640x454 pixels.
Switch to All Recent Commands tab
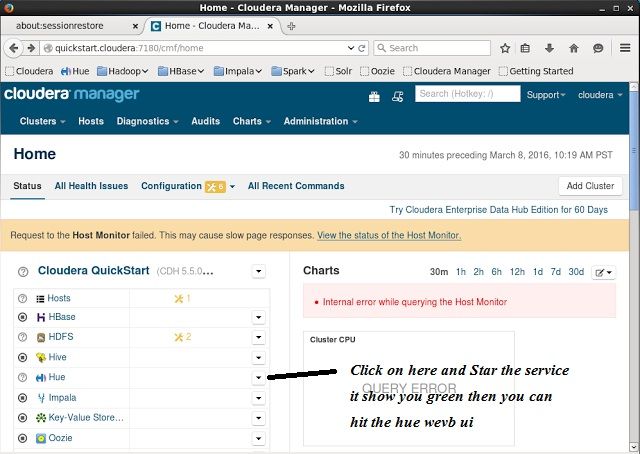pos(296,186)
